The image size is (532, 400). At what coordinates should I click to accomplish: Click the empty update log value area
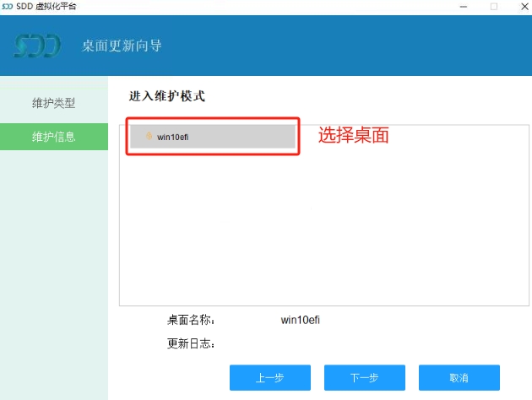point(338,343)
